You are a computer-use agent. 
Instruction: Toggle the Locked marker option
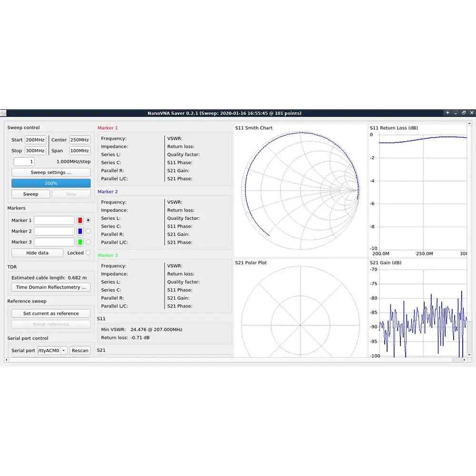(88, 253)
